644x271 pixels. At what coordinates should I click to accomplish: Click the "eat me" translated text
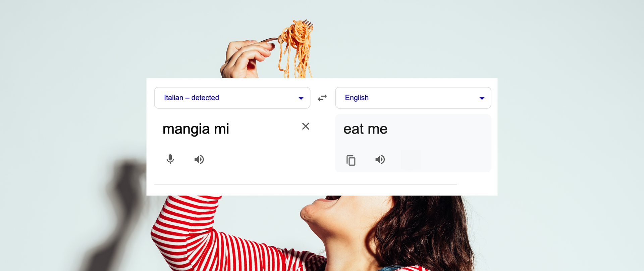365,129
